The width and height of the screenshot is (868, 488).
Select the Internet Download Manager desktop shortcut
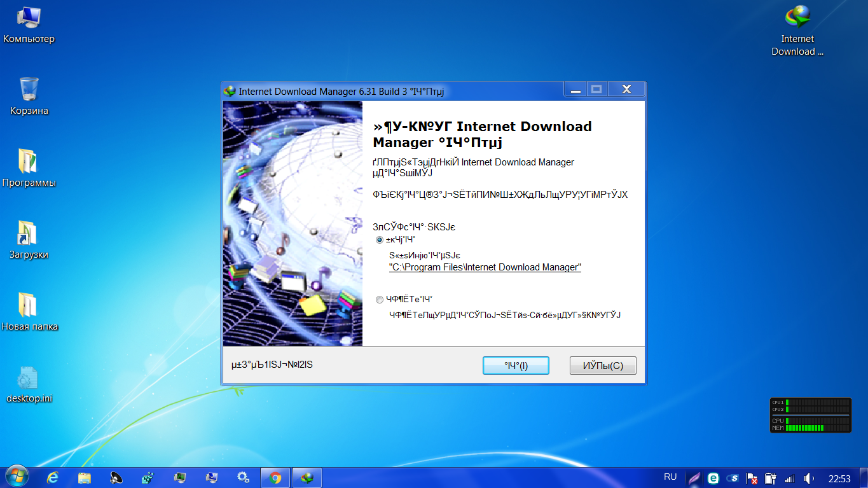tap(797, 31)
